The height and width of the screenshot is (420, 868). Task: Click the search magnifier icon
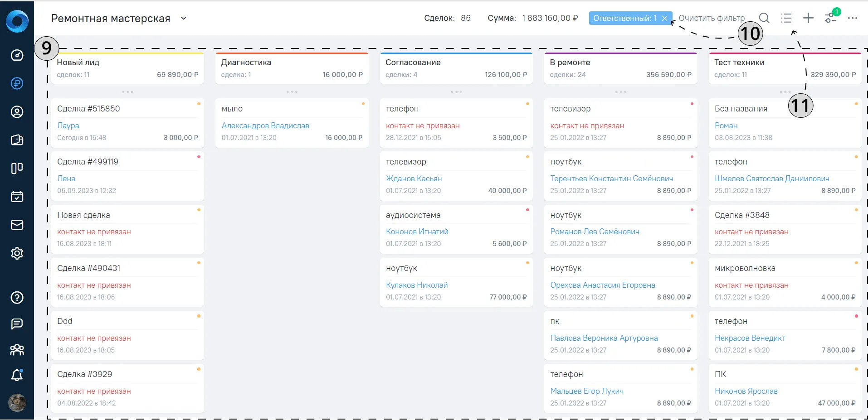(764, 18)
